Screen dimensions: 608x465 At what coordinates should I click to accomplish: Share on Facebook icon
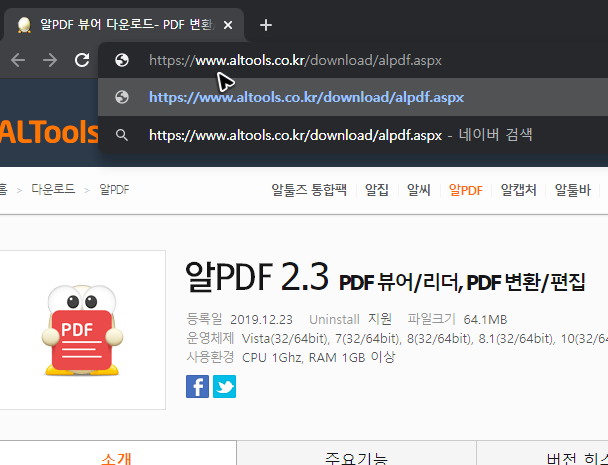pyautogui.click(x=197, y=386)
